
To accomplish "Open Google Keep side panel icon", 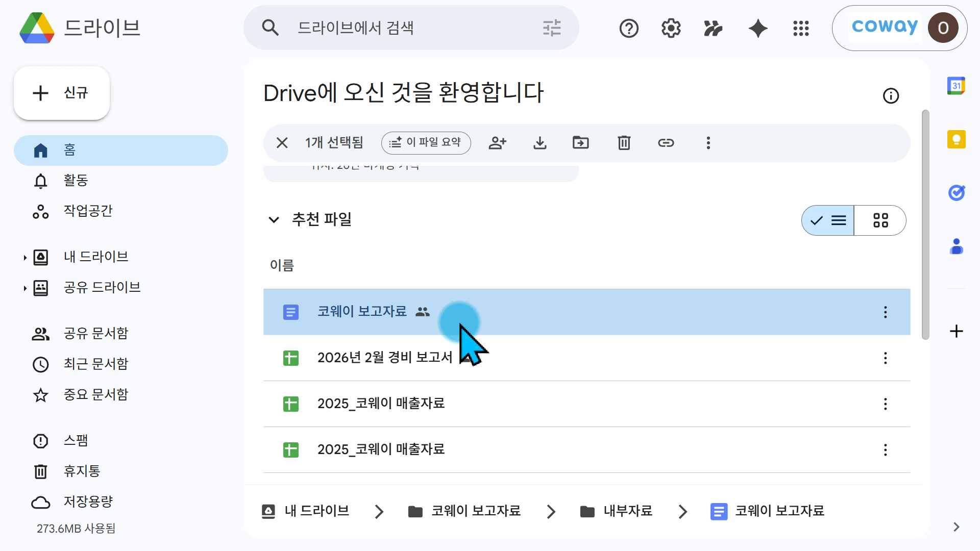I will pos(956,139).
